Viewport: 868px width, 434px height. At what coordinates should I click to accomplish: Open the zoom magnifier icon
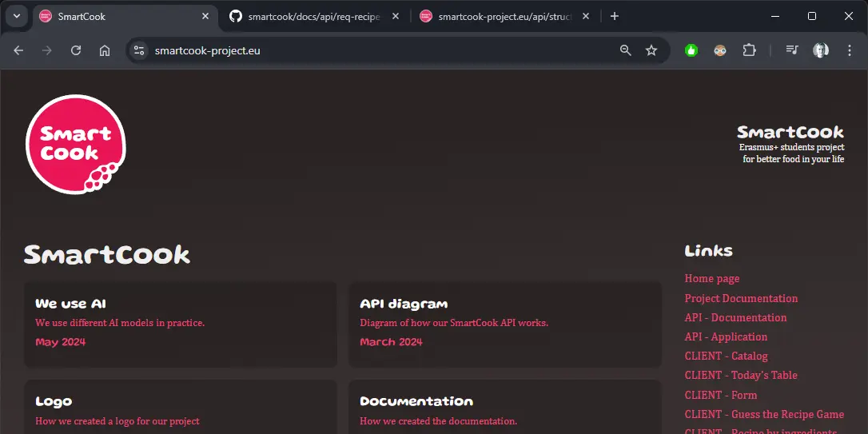(626, 50)
